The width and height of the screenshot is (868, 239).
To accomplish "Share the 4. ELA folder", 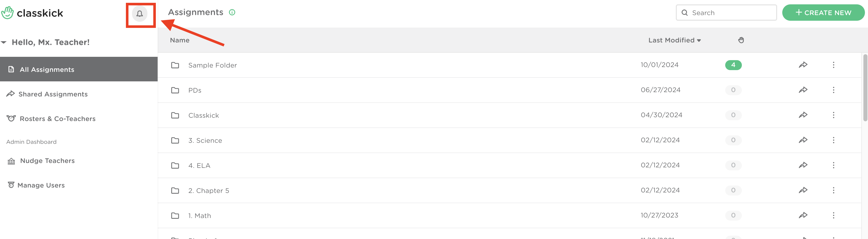I will (803, 165).
